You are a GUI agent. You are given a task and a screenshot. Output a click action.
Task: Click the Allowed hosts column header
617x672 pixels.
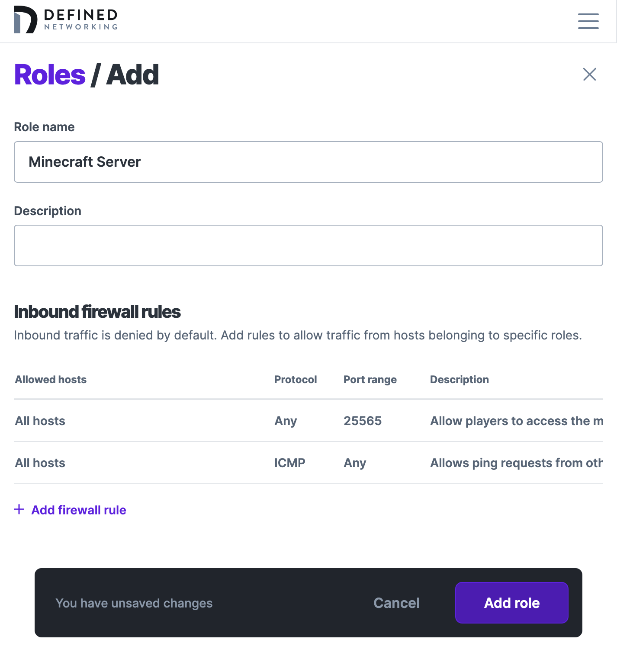(50, 379)
